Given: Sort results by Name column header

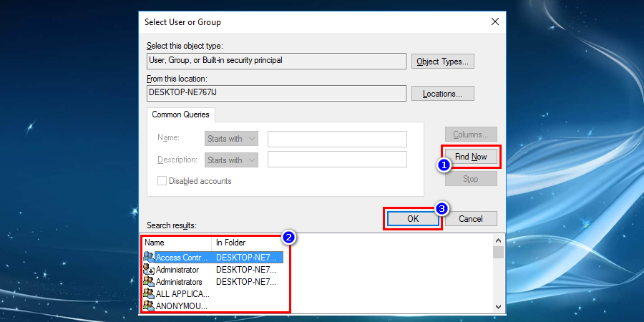Looking at the screenshot, I should (x=177, y=243).
